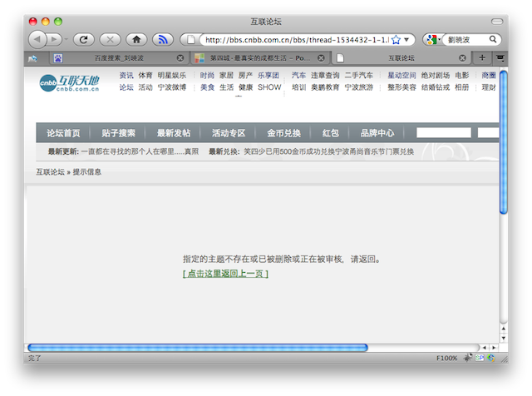Click the browser Back arrow button
The width and height of the screenshot is (532, 396).
38,39
